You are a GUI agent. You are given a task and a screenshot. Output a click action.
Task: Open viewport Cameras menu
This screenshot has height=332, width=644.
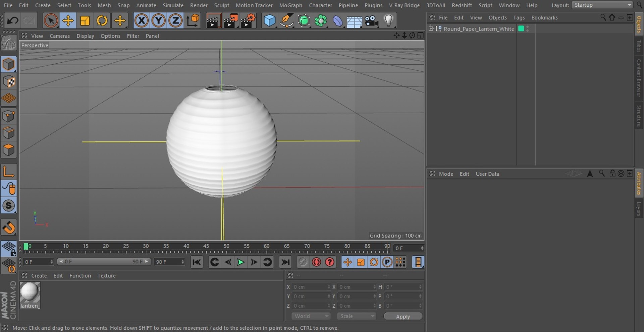click(x=60, y=36)
